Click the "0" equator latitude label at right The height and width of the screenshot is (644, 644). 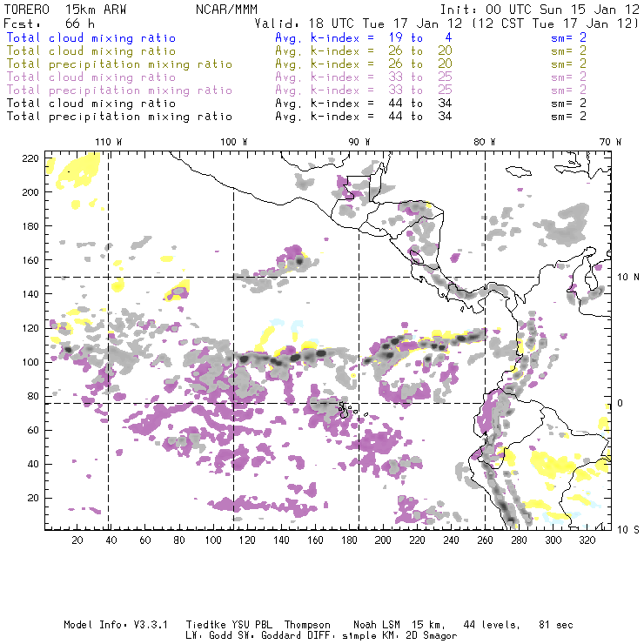click(621, 403)
